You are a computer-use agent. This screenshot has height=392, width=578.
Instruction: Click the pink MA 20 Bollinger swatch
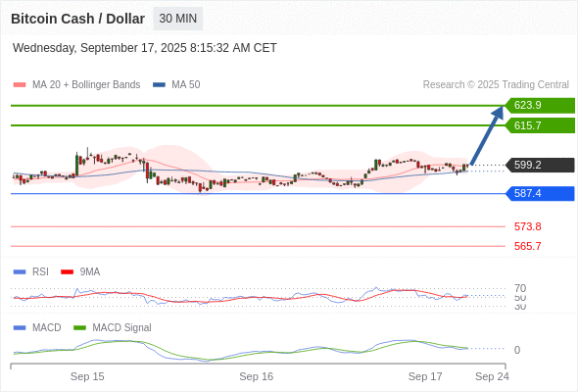pos(20,85)
